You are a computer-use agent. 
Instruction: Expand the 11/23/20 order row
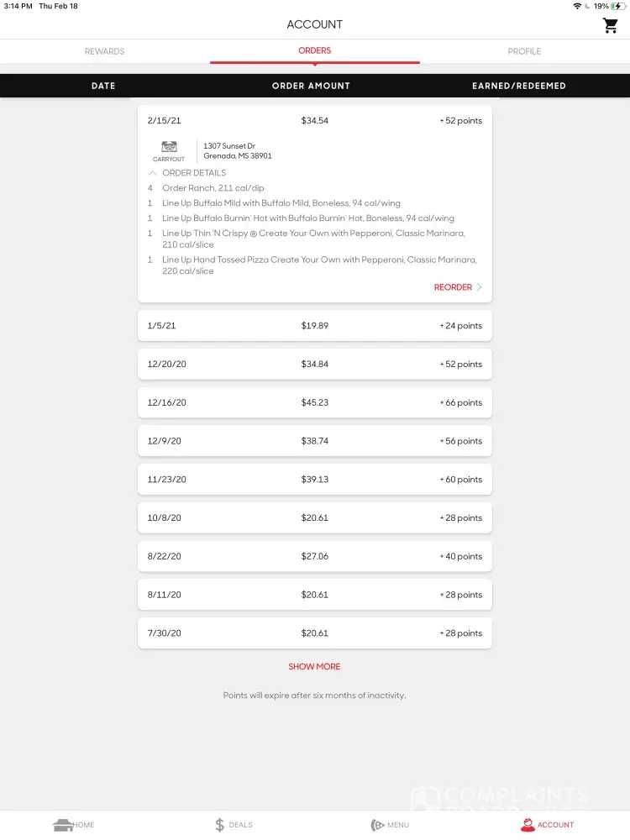coord(314,480)
